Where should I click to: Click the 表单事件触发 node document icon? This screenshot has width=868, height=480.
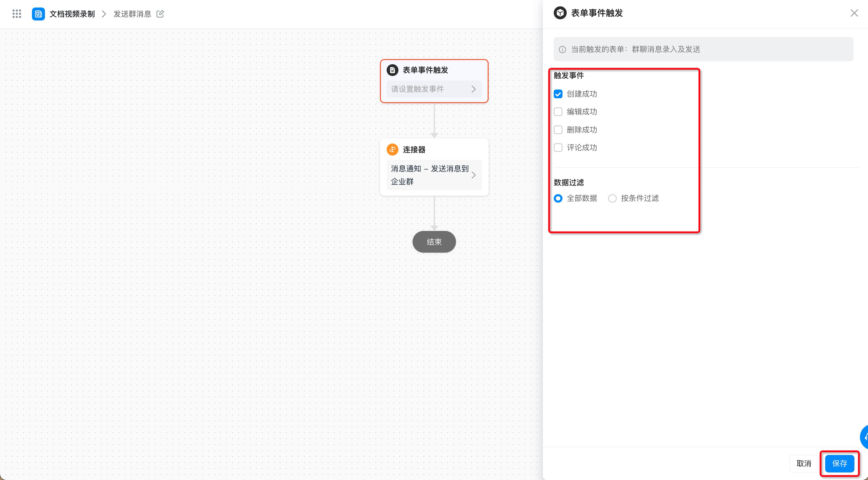point(392,70)
